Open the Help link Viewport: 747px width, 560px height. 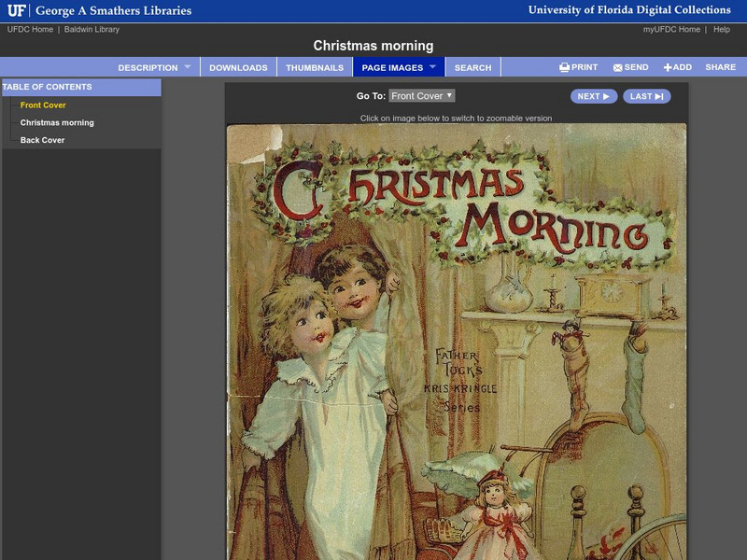click(721, 30)
